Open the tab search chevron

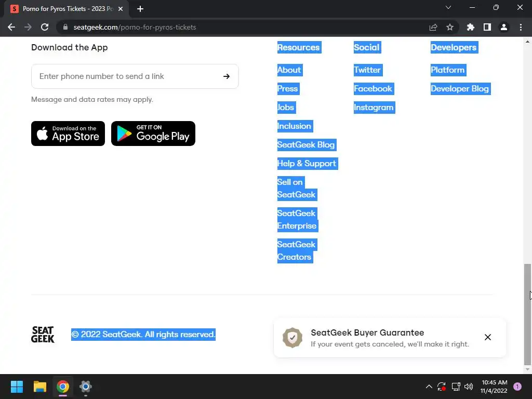pyautogui.click(x=448, y=7)
